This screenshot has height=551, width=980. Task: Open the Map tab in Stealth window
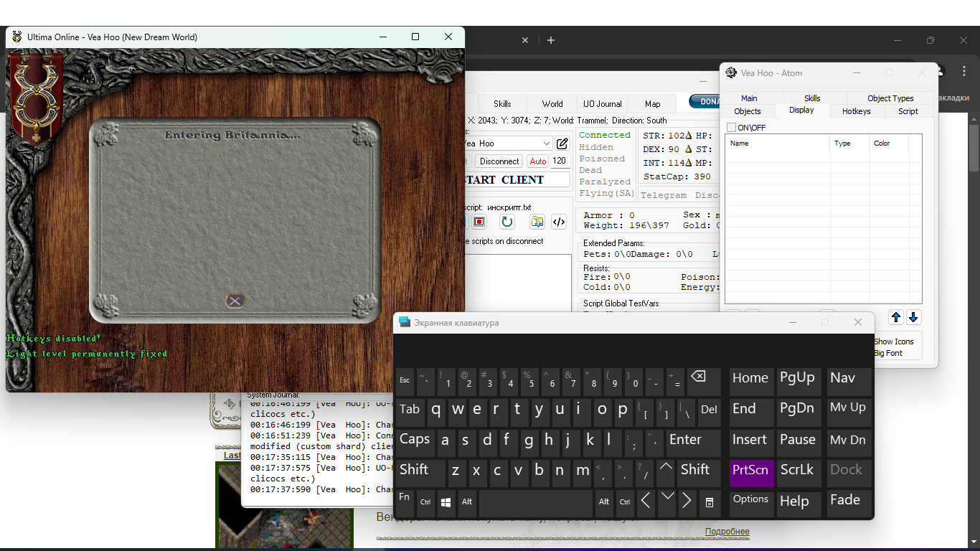652,104
